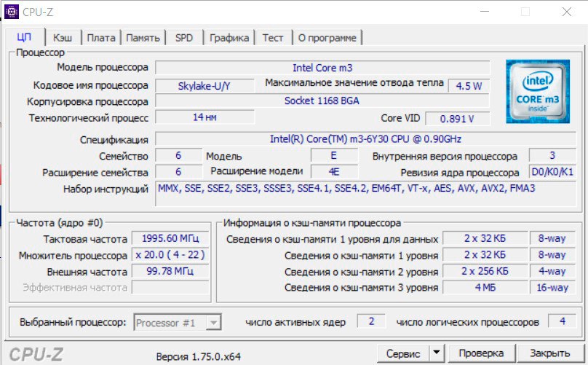
Task: Click the instruction set list field
Action: [365, 193]
